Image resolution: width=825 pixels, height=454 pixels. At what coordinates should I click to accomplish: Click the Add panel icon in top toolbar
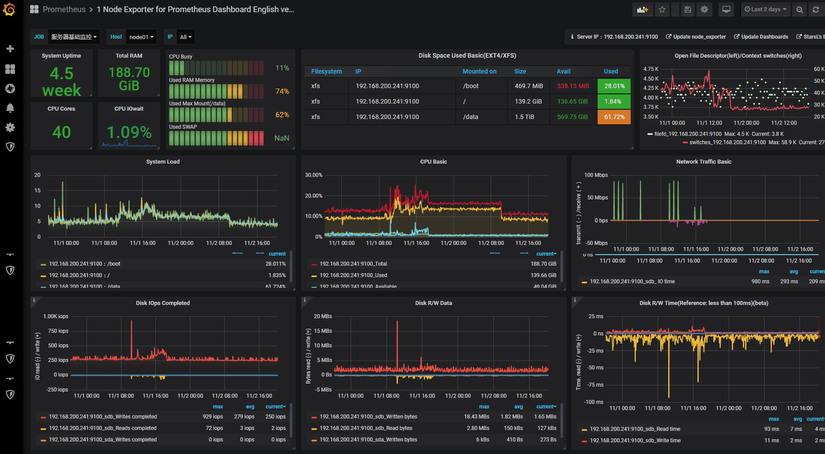tap(642, 9)
